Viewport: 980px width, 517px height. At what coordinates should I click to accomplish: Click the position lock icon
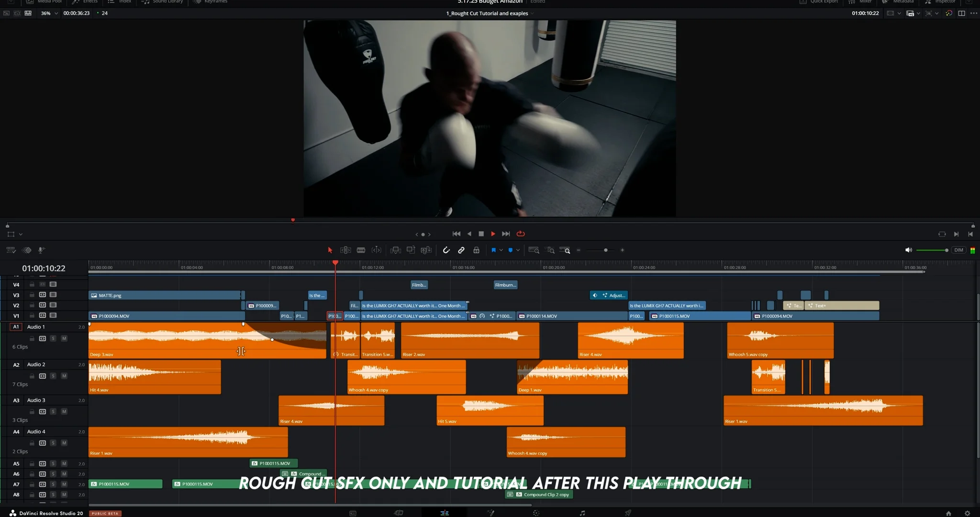click(476, 250)
